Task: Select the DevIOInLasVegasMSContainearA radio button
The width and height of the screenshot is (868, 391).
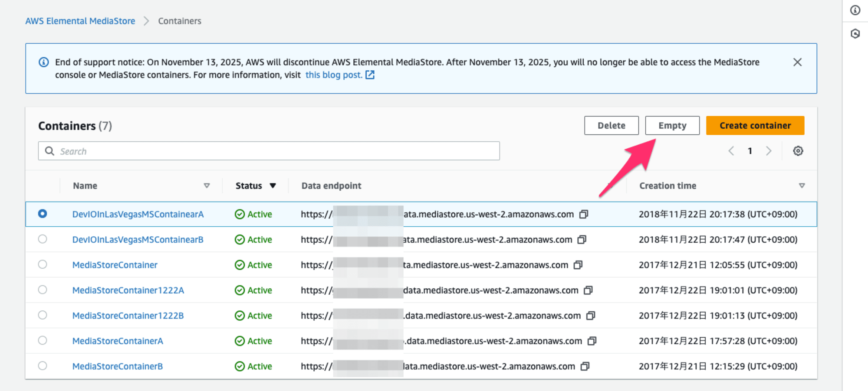Action: (43, 214)
